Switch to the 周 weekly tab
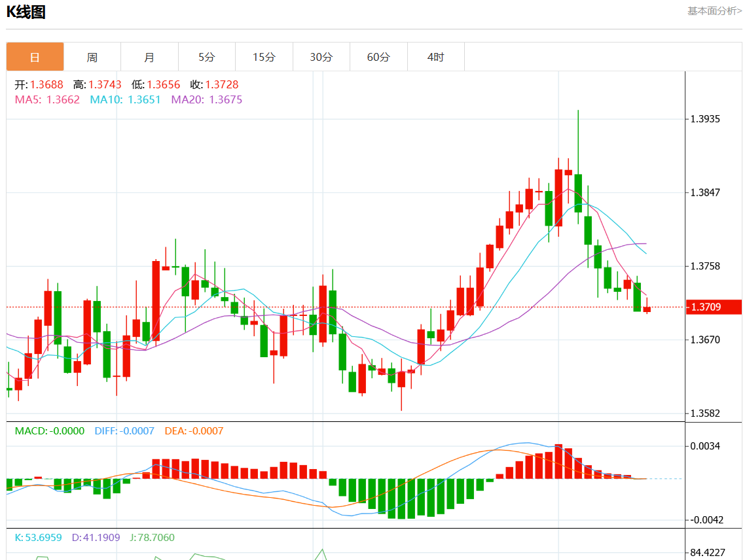The width and height of the screenshot is (747, 560). (92, 57)
